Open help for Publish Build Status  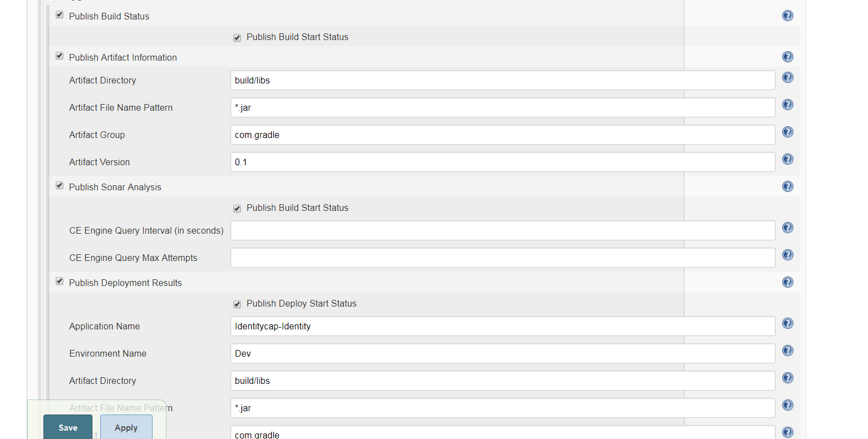787,16
